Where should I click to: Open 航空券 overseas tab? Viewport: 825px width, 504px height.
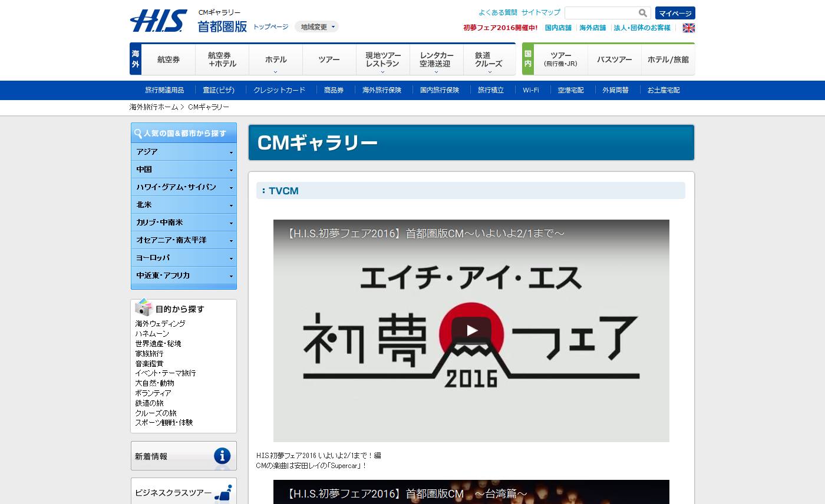coord(169,59)
